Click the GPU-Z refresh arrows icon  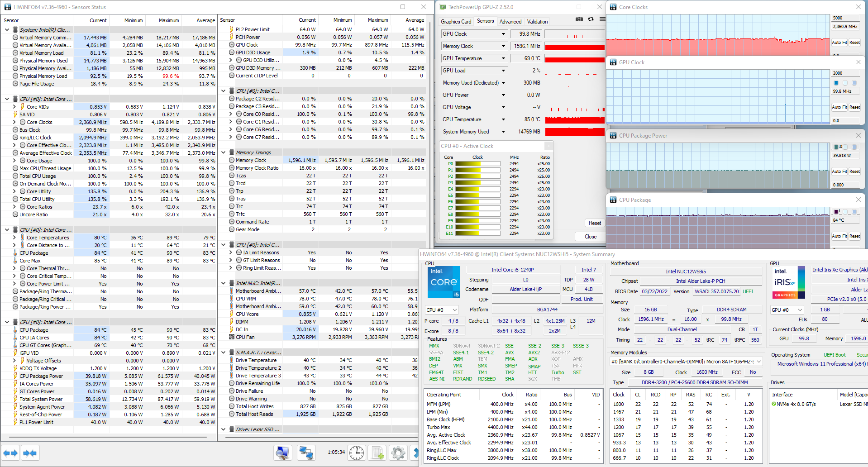[591, 19]
